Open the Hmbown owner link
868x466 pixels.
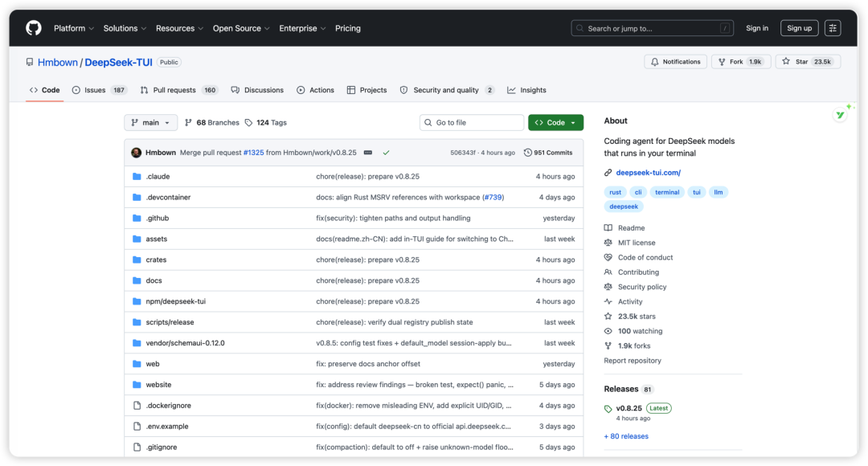coord(58,63)
